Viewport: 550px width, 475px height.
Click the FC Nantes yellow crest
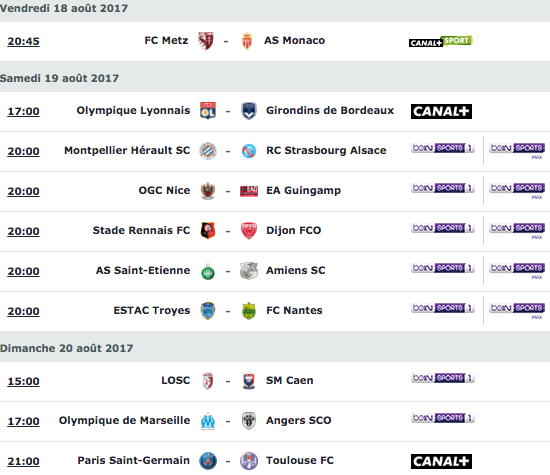(x=249, y=311)
